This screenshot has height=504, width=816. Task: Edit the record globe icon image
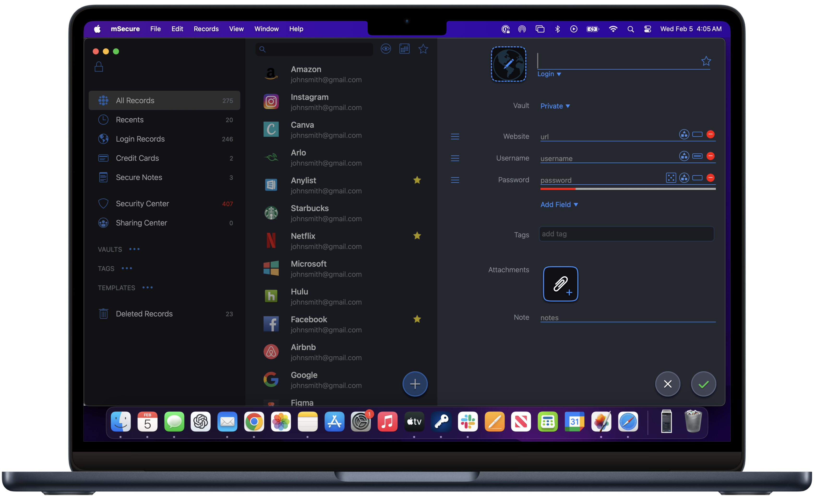(508, 64)
